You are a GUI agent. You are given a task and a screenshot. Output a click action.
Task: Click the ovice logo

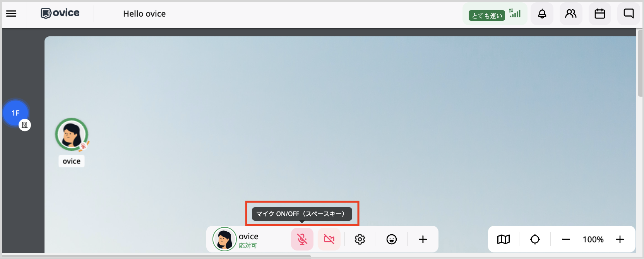click(60, 13)
